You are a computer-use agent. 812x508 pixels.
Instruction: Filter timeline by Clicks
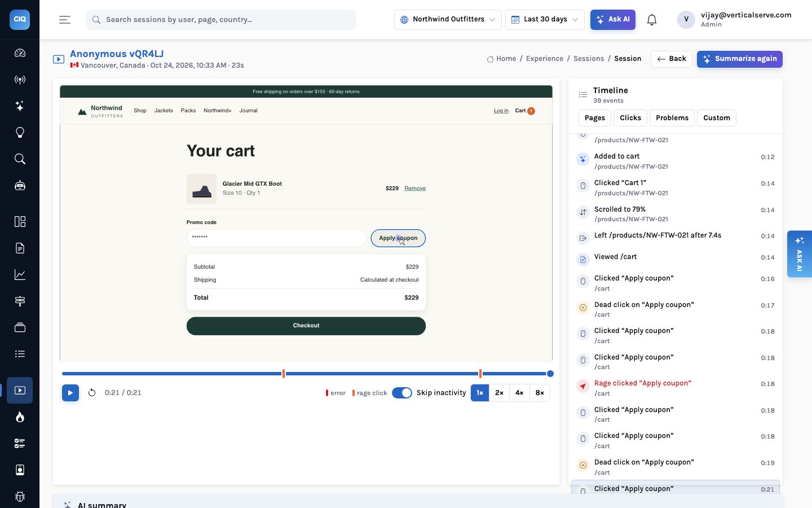pos(630,118)
